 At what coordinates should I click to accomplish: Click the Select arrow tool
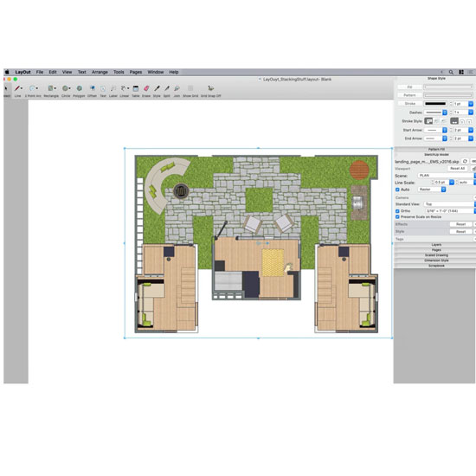point(6,88)
